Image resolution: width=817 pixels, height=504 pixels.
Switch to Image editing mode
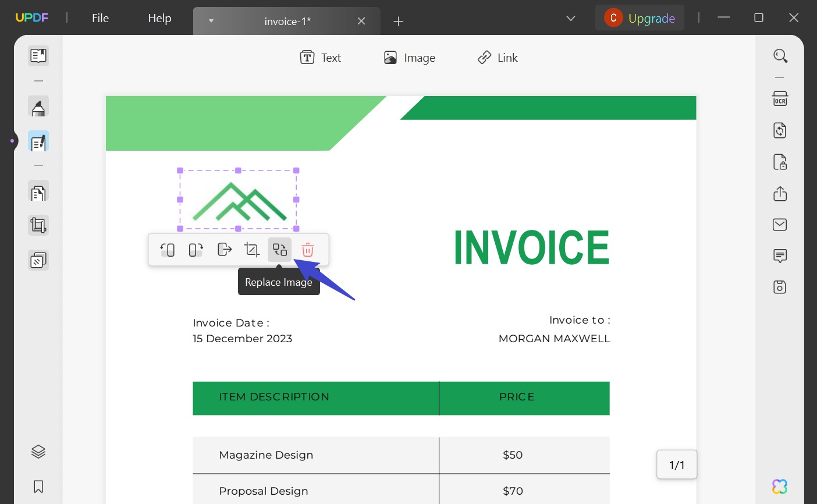(x=409, y=57)
